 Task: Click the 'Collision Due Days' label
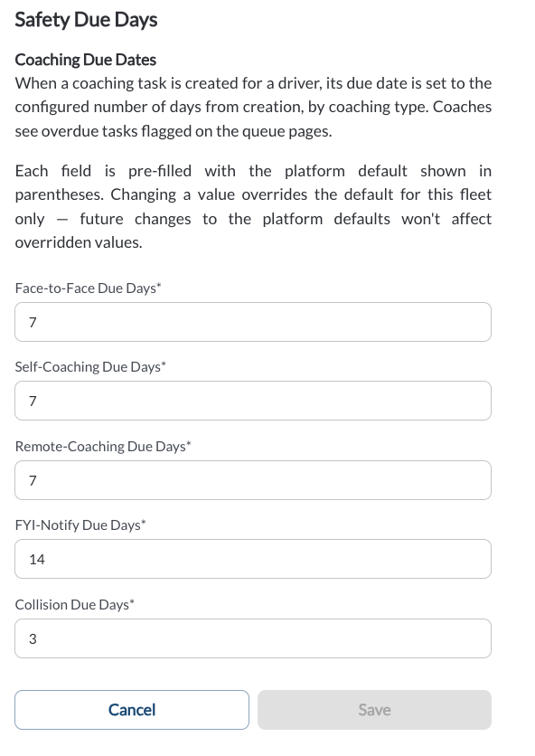coord(71,605)
